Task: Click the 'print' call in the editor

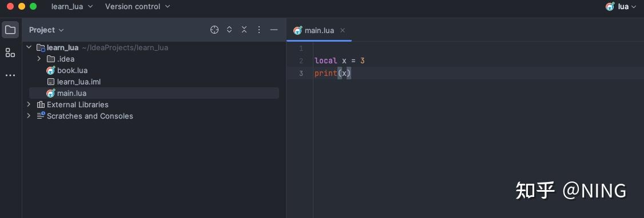Action: click(325, 74)
